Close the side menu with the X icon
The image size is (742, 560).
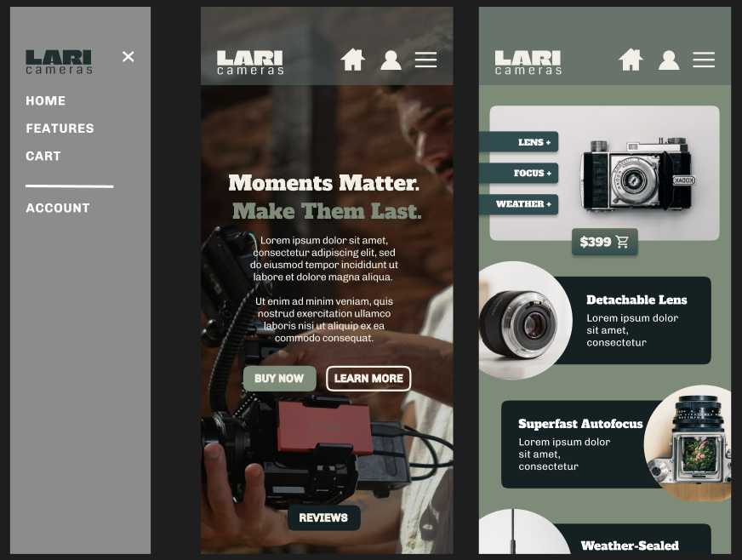(x=128, y=57)
